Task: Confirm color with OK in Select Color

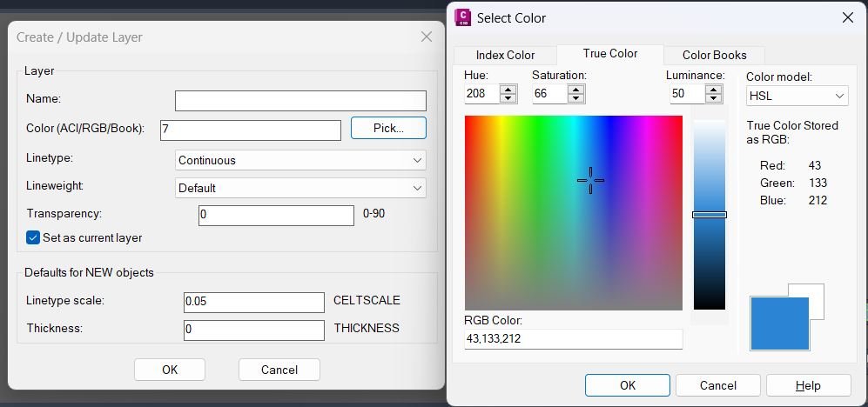Action: (627, 385)
